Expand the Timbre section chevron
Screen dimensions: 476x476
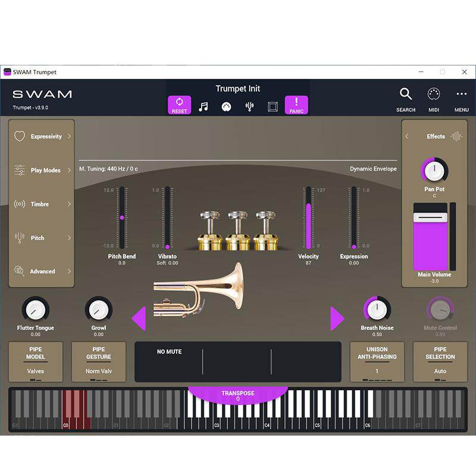pyautogui.click(x=69, y=204)
